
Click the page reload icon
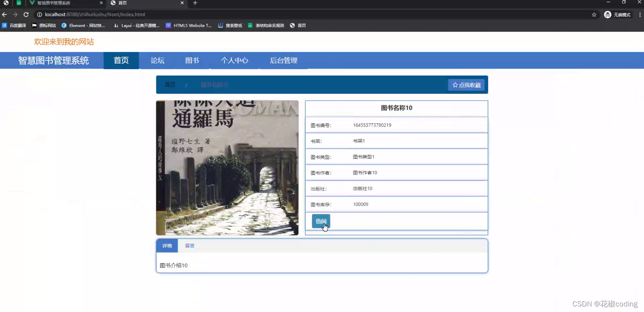click(26, 14)
